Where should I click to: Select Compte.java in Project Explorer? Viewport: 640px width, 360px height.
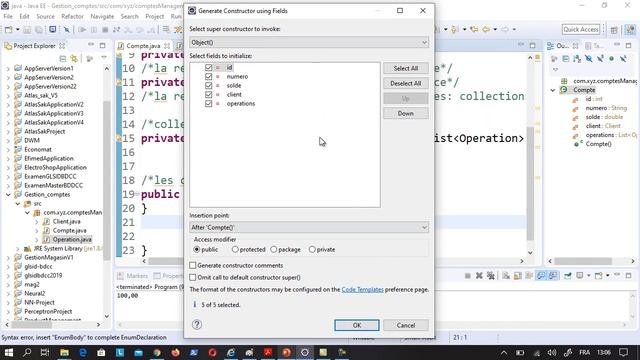click(69, 231)
